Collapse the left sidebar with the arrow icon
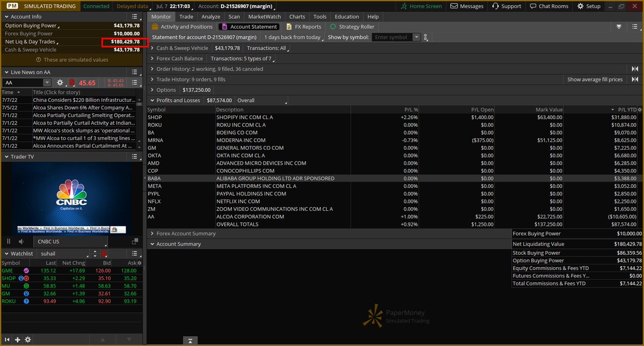This screenshot has height=346, width=644. (8, 340)
